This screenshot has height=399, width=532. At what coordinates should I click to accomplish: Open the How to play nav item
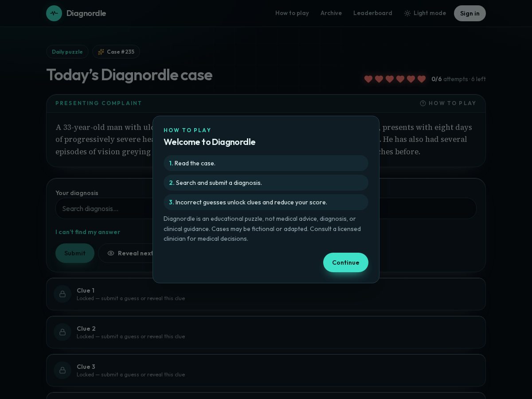coord(292,13)
